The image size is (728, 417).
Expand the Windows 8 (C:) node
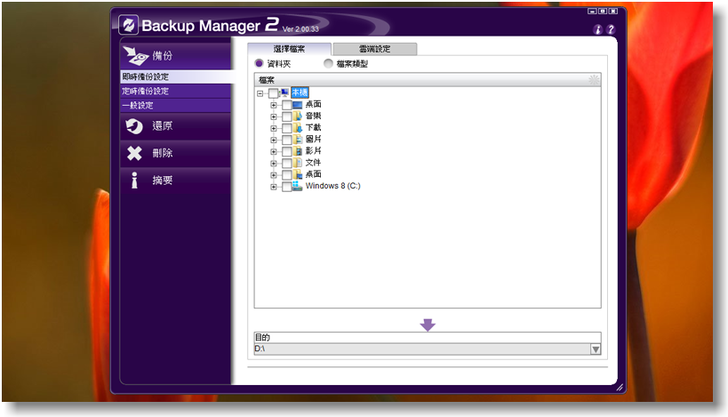point(273,187)
